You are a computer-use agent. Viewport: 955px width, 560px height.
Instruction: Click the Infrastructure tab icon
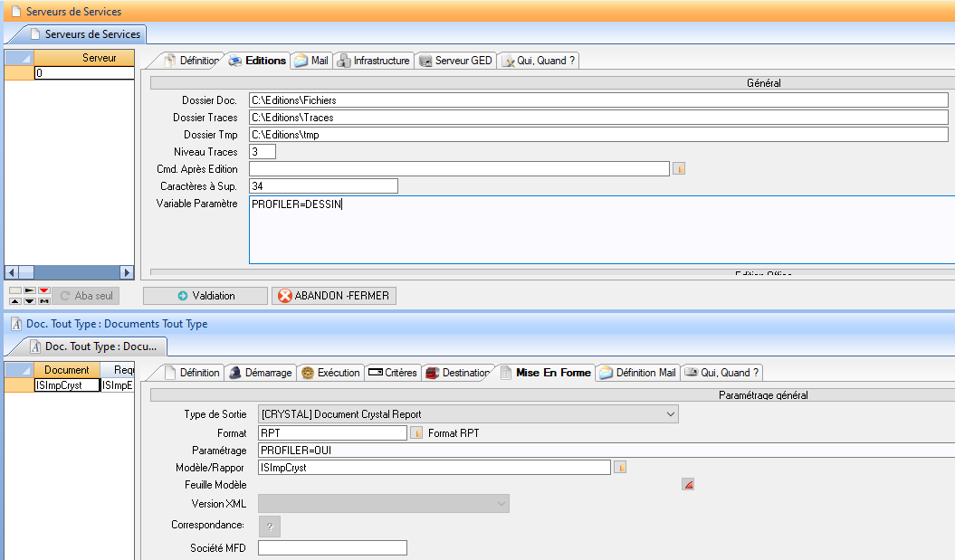(344, 61)
